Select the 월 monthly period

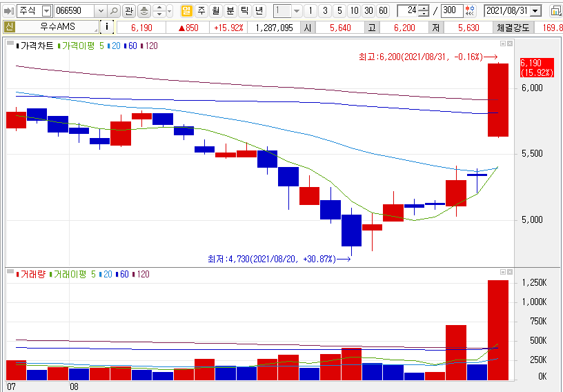[x=215, y=11]
